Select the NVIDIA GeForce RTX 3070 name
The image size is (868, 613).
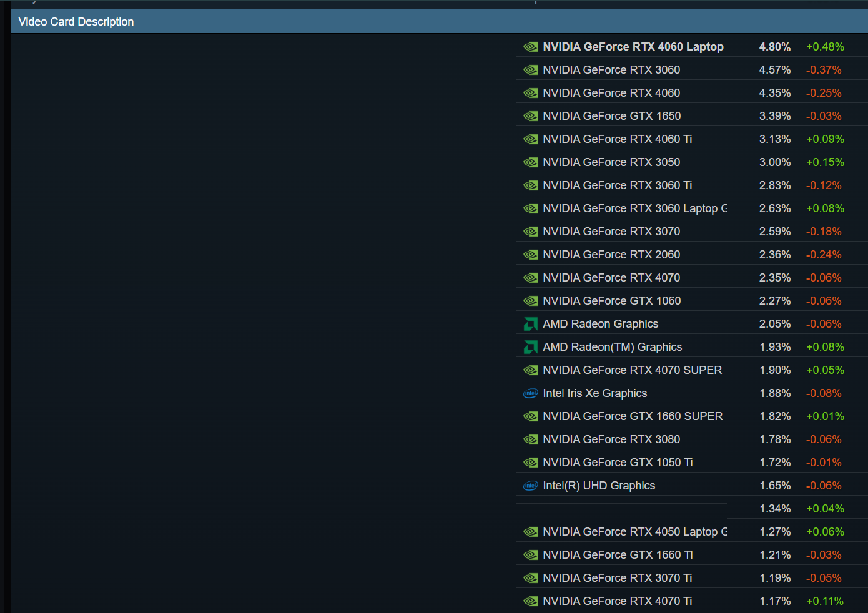point(611,232)
